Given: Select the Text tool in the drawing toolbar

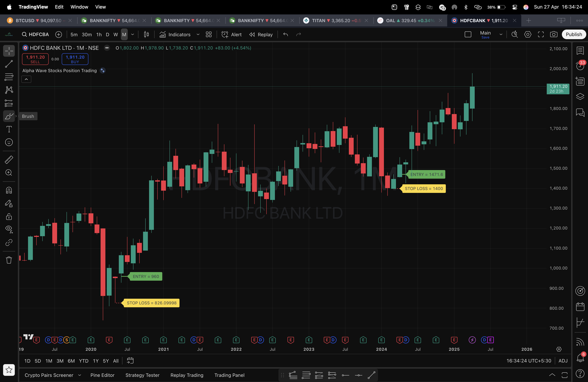Looking at the screenshot, I should coord(9,129).
